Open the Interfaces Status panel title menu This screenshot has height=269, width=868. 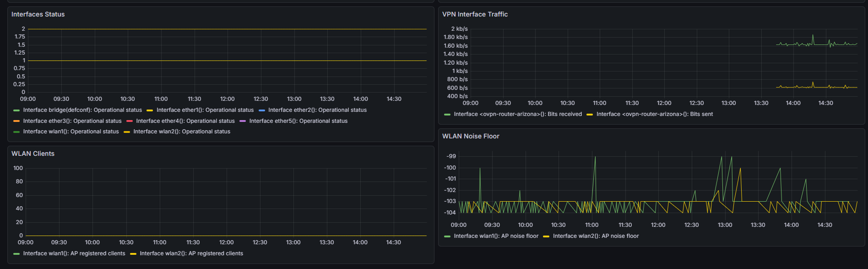tap(38, 14)
